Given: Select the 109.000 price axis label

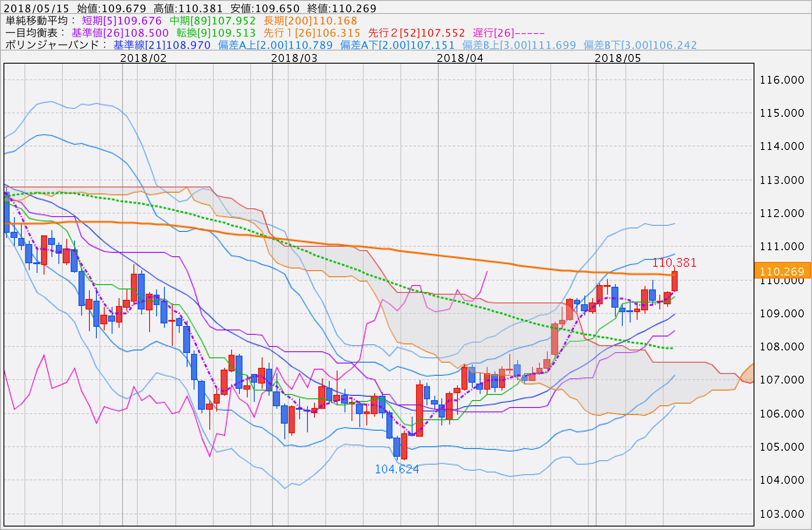Looking at the screenshot, I should tap(782, 313).
